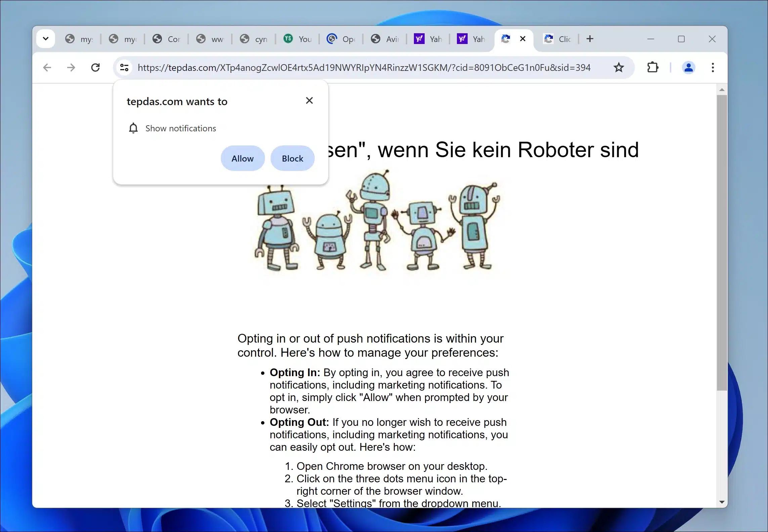Screen dimensions: 768x532
Task: Click the 'Opting in or out of push' paragraph
Action: pyautogui.click(x=371, y=345)
